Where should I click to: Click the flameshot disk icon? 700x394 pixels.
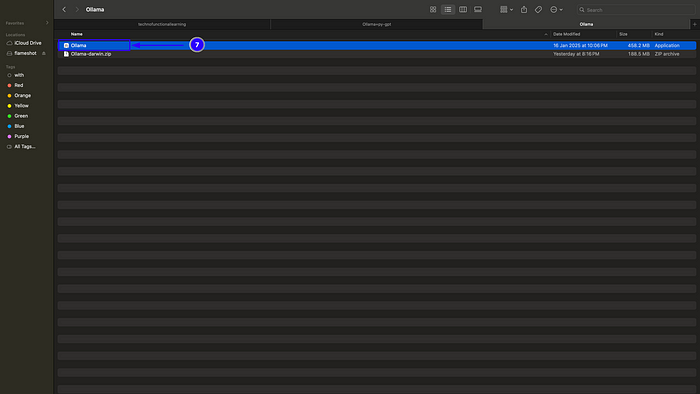tap(9, 53)
